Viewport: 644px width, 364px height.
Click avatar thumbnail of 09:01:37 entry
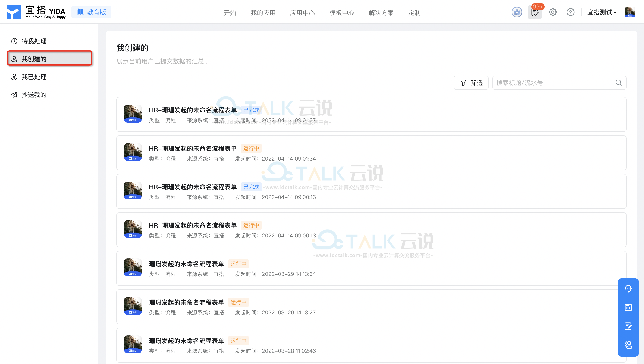[133, 114]
